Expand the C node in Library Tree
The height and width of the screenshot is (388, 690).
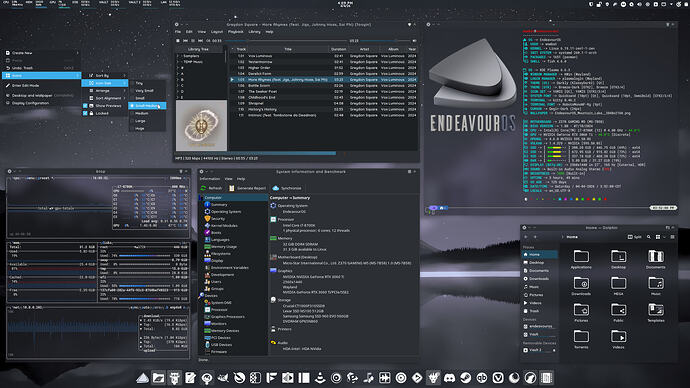click(179, 86)
